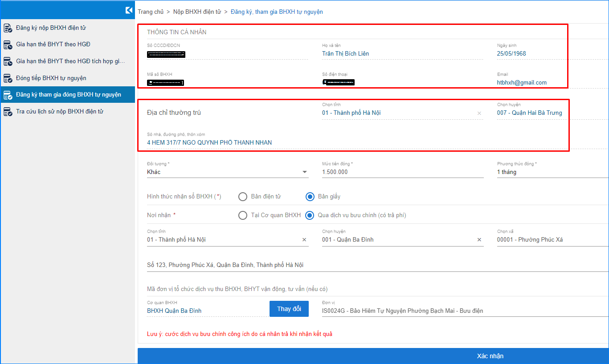Clear the Thành phố Hà Nội permanent address province

(x=479, y=113)
